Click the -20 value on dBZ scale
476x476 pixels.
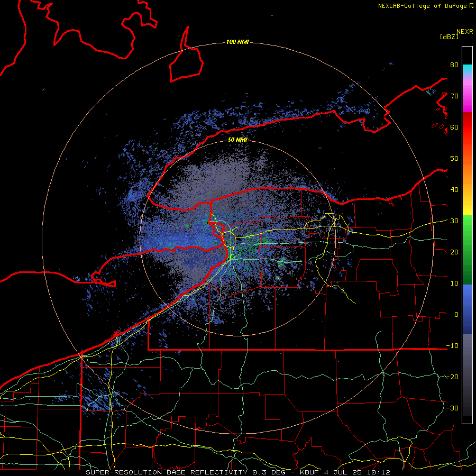[x=452, y=377]
